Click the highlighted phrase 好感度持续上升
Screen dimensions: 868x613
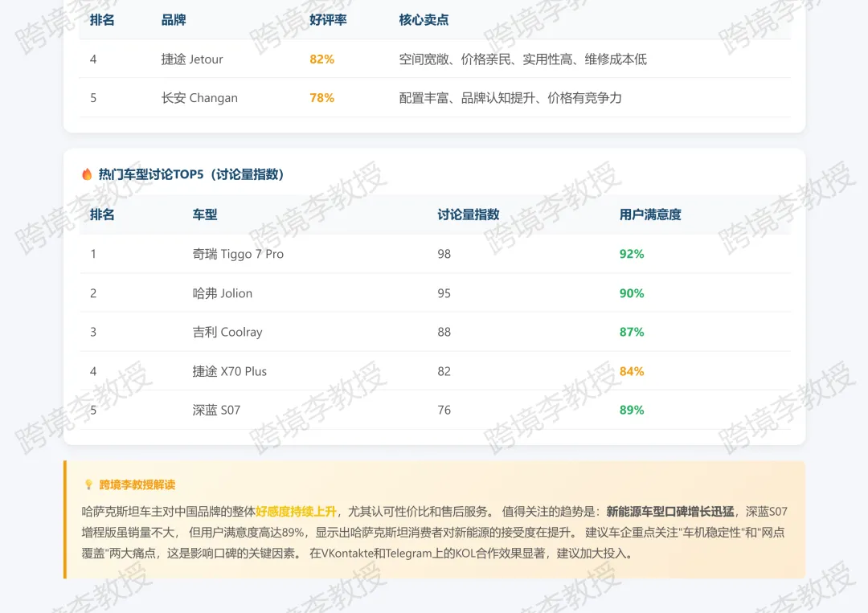tap(296, 512)
